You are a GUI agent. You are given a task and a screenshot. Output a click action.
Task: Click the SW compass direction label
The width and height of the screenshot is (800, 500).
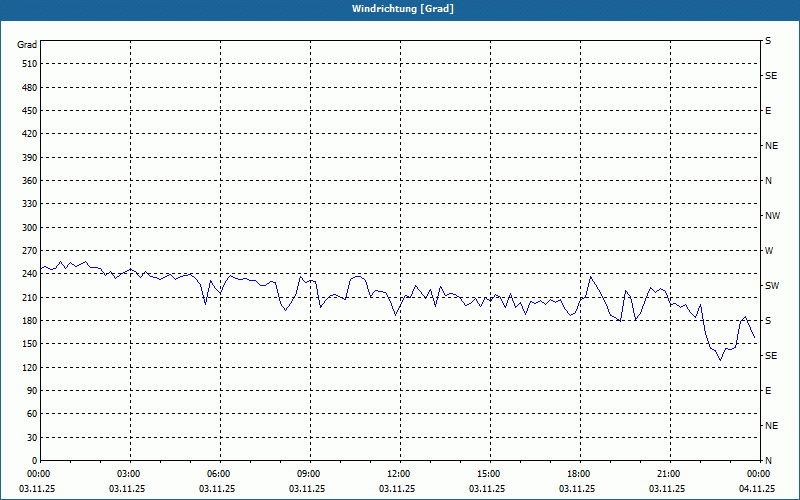click(x=772, y=286)
